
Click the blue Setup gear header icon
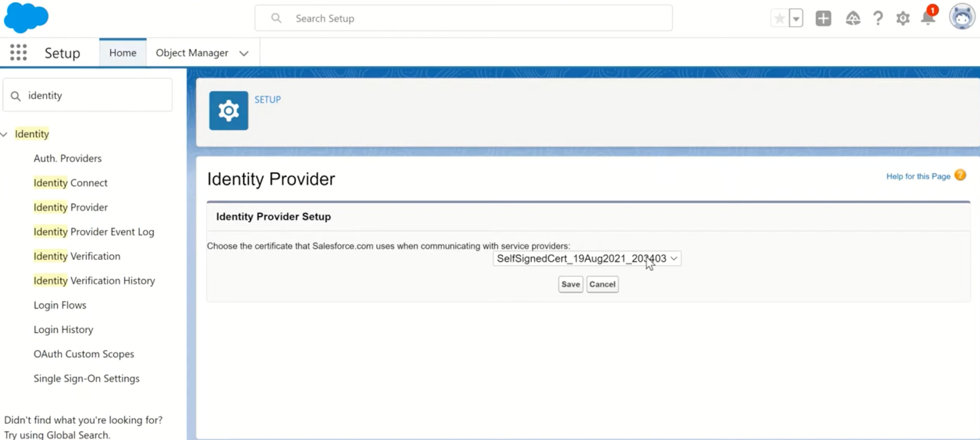(x=228, y=111)
